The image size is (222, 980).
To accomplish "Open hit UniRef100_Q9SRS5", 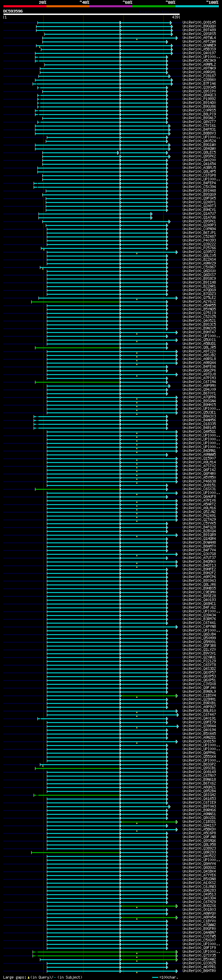I will click(x=199, y=34).
